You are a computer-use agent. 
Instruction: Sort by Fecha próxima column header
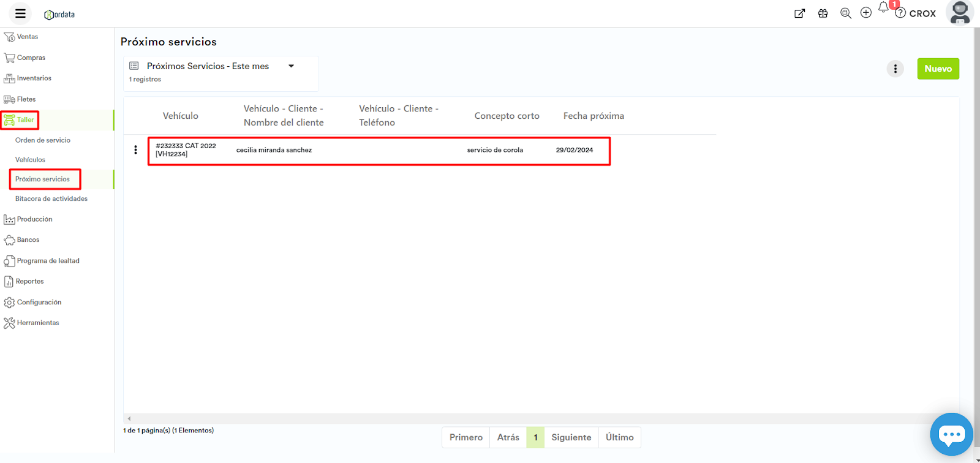click(594, 116)
